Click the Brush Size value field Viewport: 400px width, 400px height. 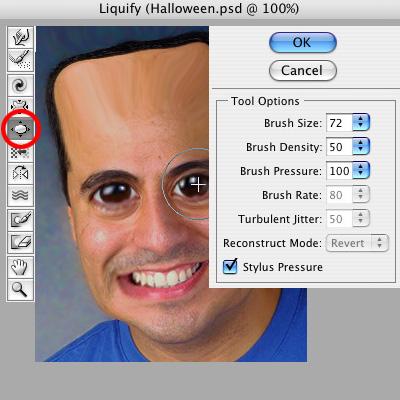(339, 123)
